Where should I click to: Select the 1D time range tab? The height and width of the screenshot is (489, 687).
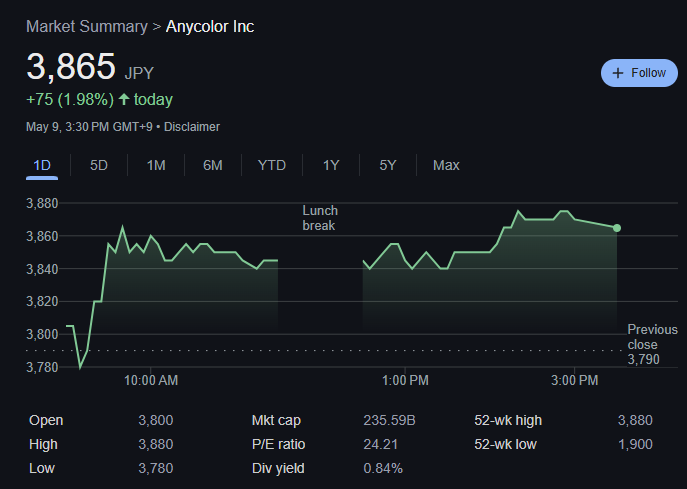click(x=42, y=165)
